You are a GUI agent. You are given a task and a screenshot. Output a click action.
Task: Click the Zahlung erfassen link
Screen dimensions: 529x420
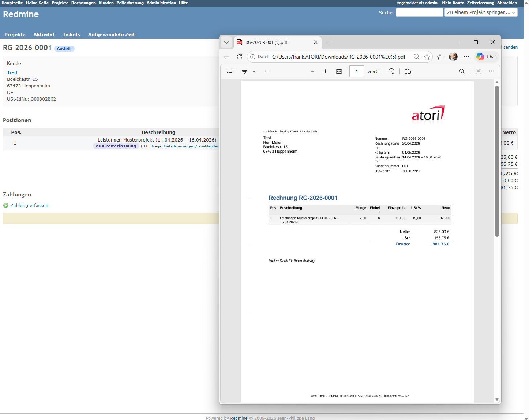tap(29, 205)
